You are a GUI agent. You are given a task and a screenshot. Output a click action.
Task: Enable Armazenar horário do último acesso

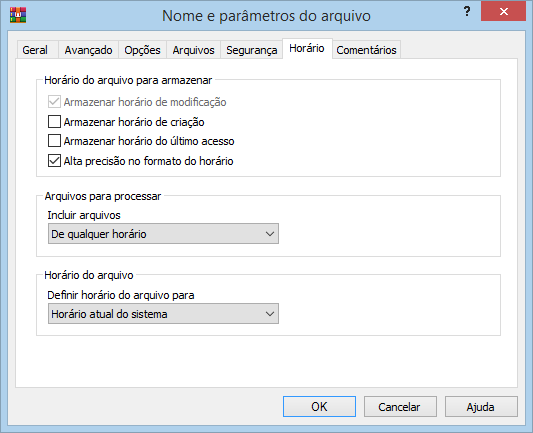[x=54, y=141]
